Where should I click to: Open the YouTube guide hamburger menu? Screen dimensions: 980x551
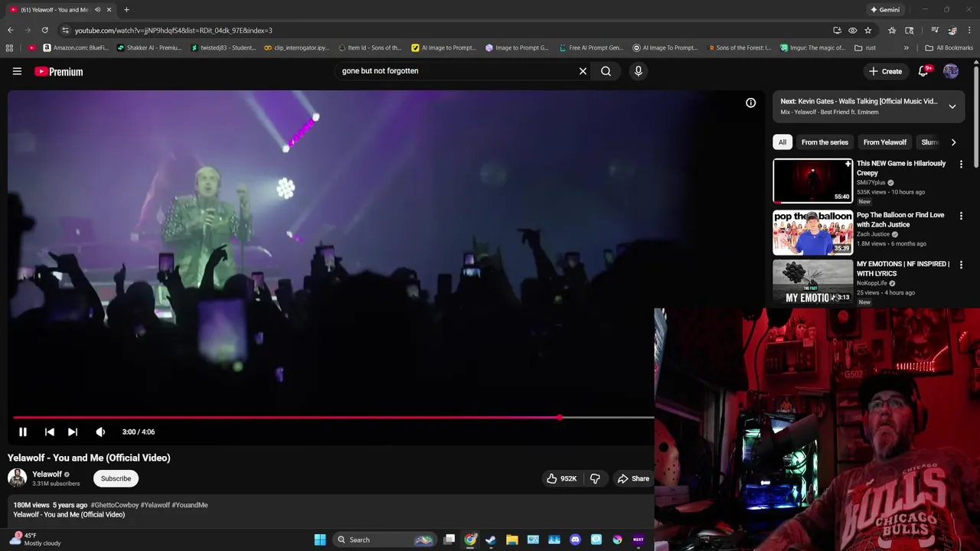point(17,71)
